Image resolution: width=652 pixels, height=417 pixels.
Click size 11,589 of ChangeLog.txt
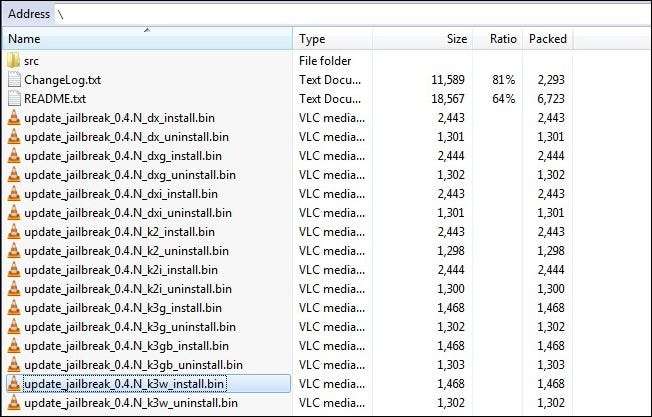tap(448, 80)
